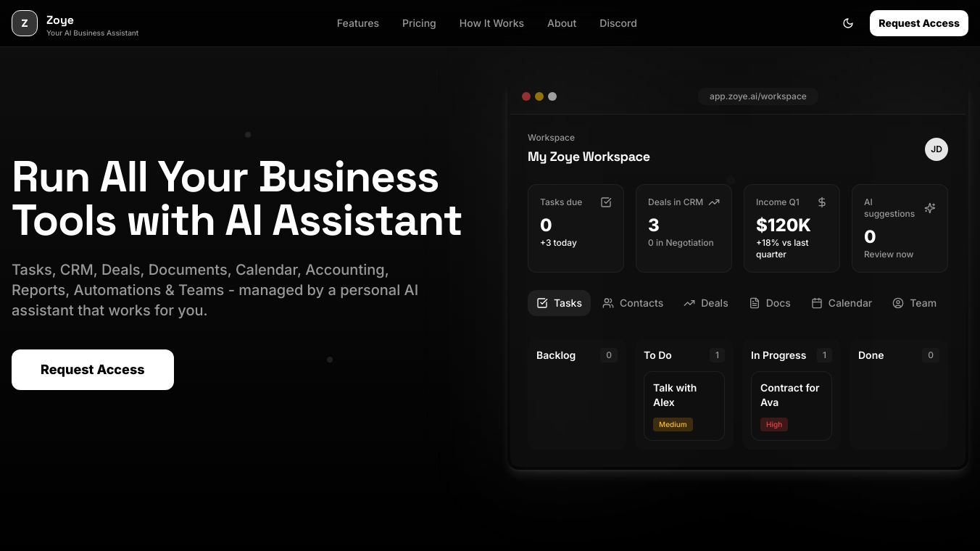Click the Zoye Z logo icon
Screen dimensions: 980x551
click(x=25, y=23)
